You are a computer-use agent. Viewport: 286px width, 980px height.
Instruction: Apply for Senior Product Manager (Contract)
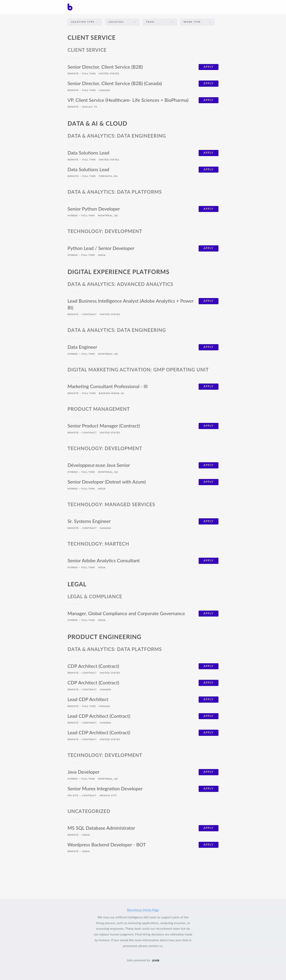pyautogui.click(x=208, y=426)
